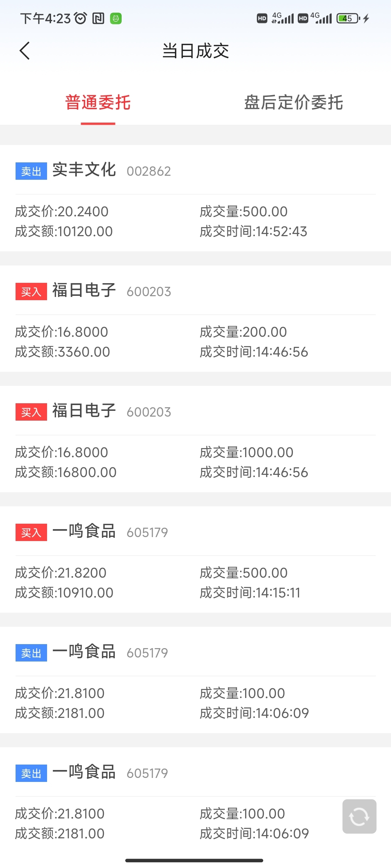Tap stock code 600203 on 200.00 trade
The image size is (391, 868).
point(149,292)
